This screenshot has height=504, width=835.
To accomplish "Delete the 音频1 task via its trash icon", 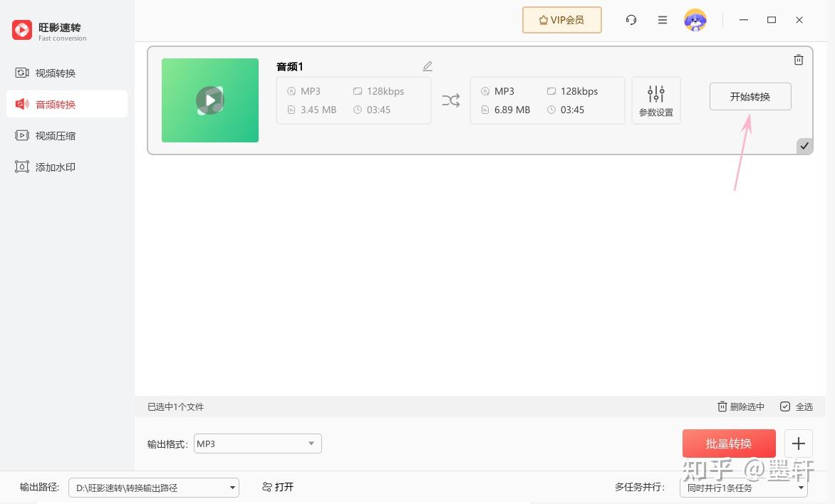I will tap(799, 60).
